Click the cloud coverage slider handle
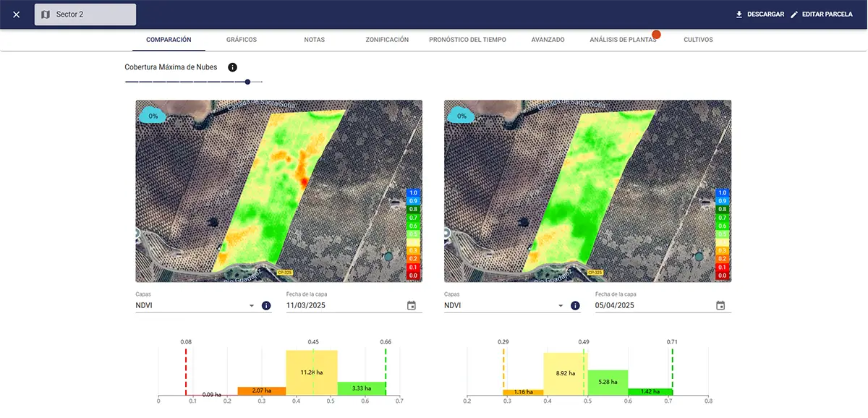Viewport: 868px width, 418px height. 247,82
